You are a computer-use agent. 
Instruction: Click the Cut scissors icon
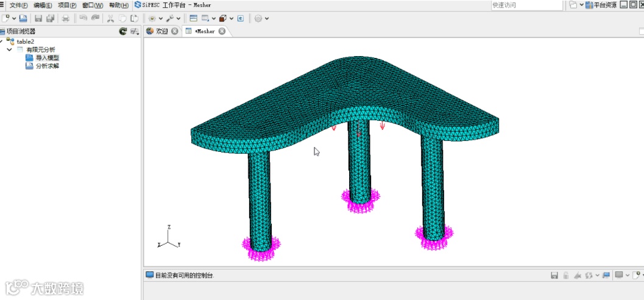[110, 18]
